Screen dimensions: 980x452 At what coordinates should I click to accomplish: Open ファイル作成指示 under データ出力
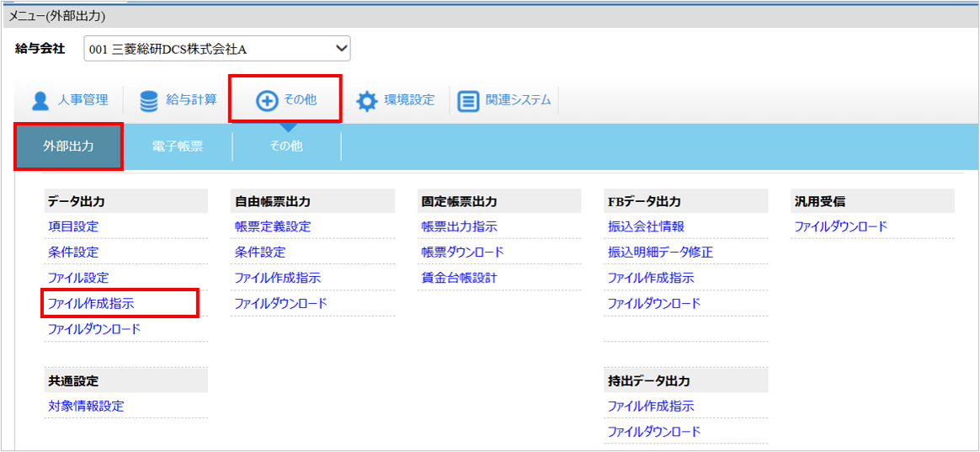[91, 304]
